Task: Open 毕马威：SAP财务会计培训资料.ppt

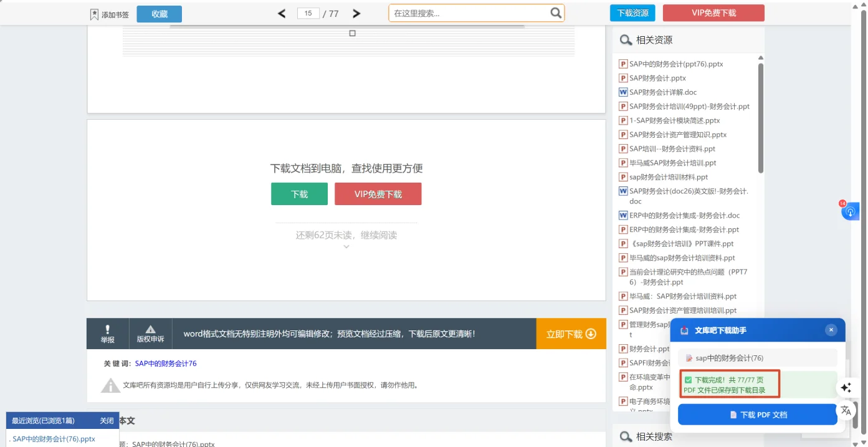Action: tap(683, 297)
